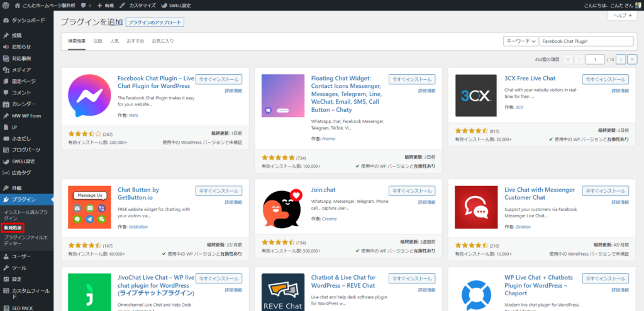Open 設定 menu in sidebar
This screenshot has width=644, height=311.
pyautogui.click(x=26, y=280)
